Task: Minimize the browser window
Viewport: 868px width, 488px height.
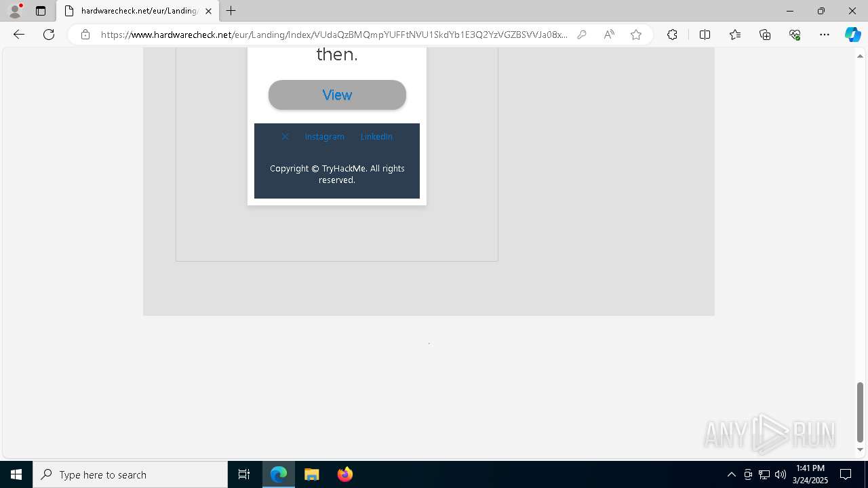Action: pyautogui.click(x=790, y=11)
